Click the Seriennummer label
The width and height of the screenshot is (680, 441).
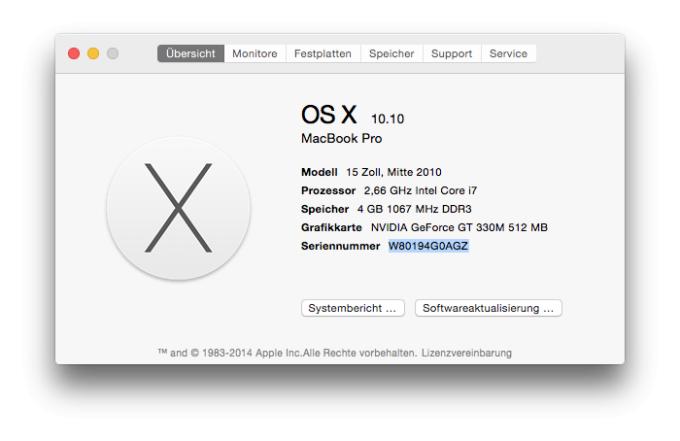pyautogui.click(x=340, y=246)
